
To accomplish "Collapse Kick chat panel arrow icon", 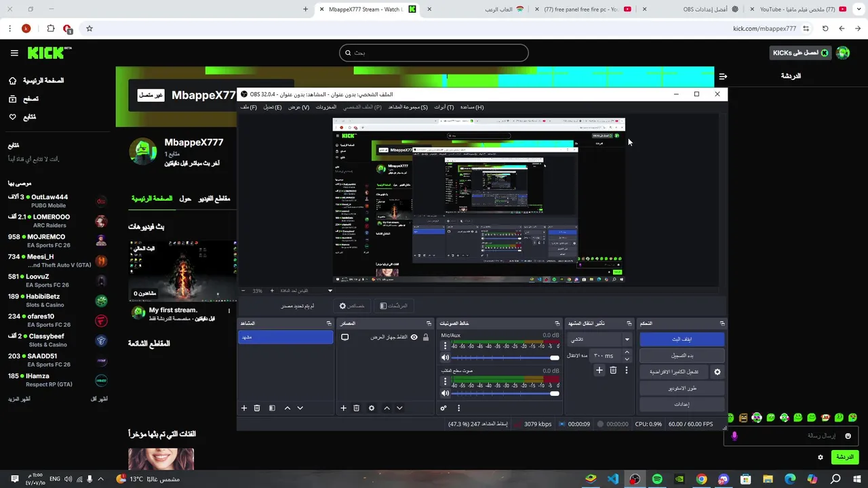I will click(723, 77).
